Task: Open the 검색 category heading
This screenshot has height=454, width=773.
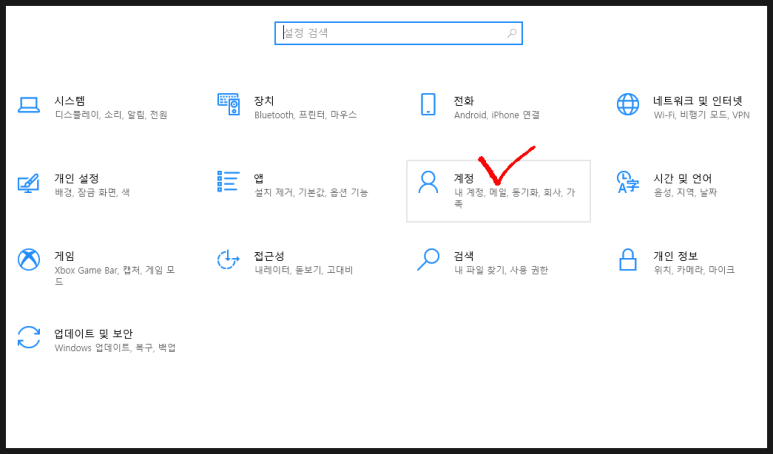Action: point(463,256)
